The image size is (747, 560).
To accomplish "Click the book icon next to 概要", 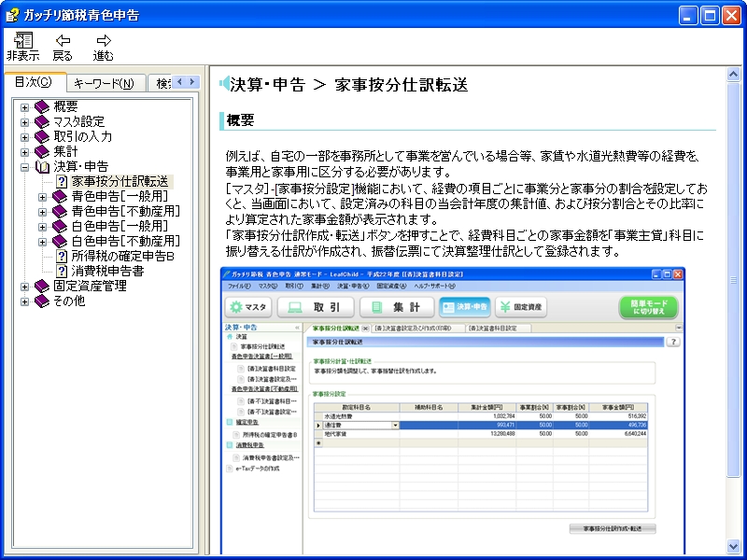I will click(42, 106).
